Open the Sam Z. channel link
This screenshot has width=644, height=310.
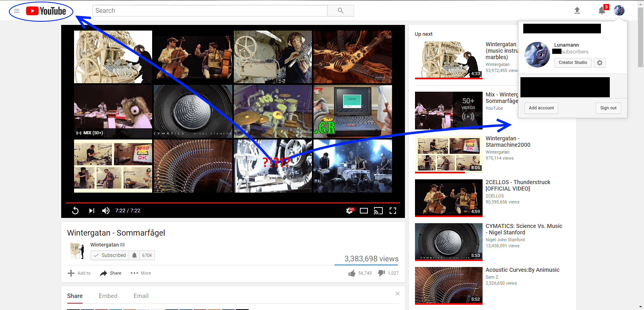pyautogui.click(x=492, y=277)
